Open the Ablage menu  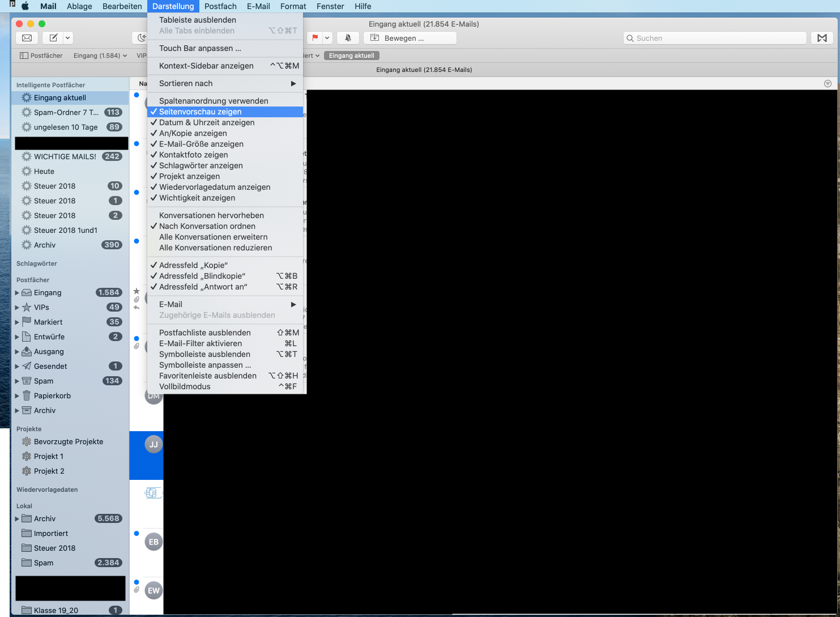(79, 6)
